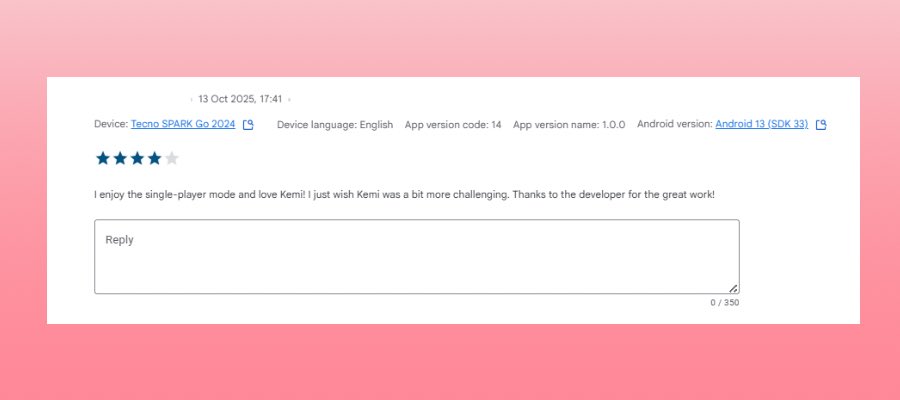Click the 'Device:' label
900x400 pixels.
[111, 124]
